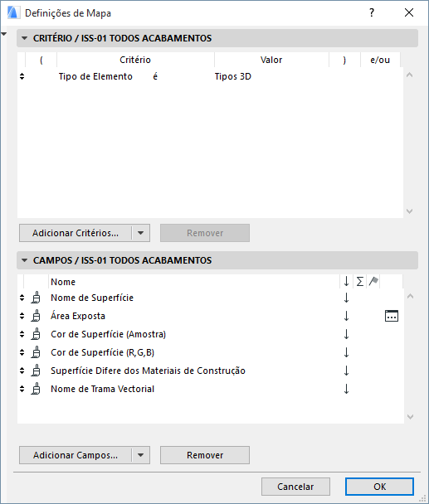Open options icon for Área Exposta field
Image resolution: width=429 pixels, height=504 pixels.
click(x=392, y=316)
